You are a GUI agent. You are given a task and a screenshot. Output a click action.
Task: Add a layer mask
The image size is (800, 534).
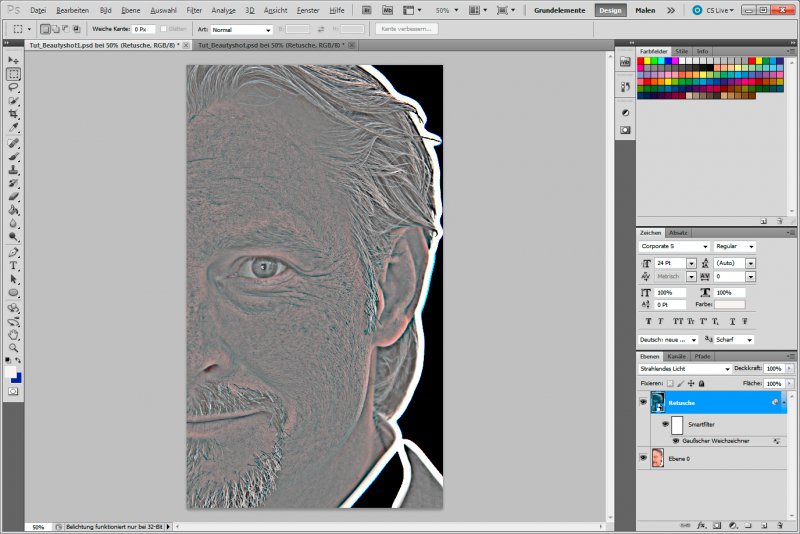717,525
